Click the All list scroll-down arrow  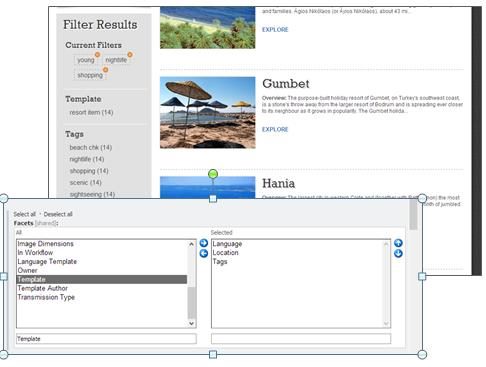pos(191,323)
